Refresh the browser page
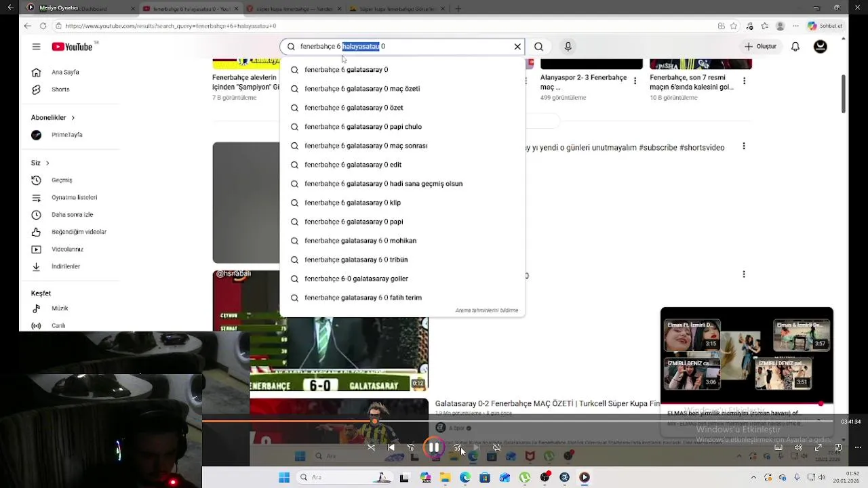The image size is (868, 488). (43, 26)
